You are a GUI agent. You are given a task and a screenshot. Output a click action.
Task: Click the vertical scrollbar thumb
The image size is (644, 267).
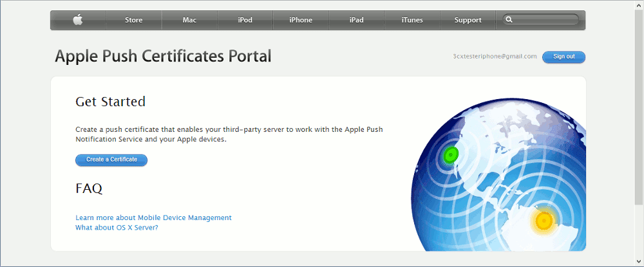tap(639, 108)
